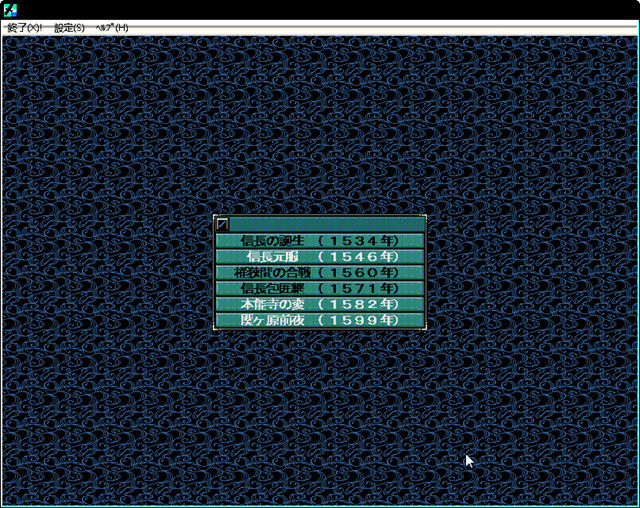Click the (1534年) year label
This screenshot has width=640, height=508.
[x=358, y=241]
